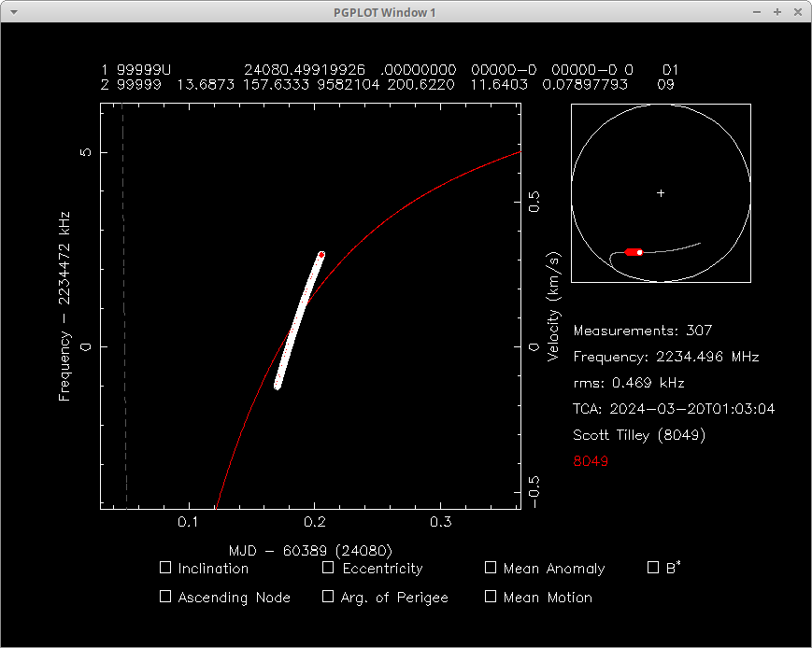The width and height of the screenshot is (812, 648).
Task: Click the rms: 0.469 kHz value
Action: pyautogui.click(x=629, y=383)
